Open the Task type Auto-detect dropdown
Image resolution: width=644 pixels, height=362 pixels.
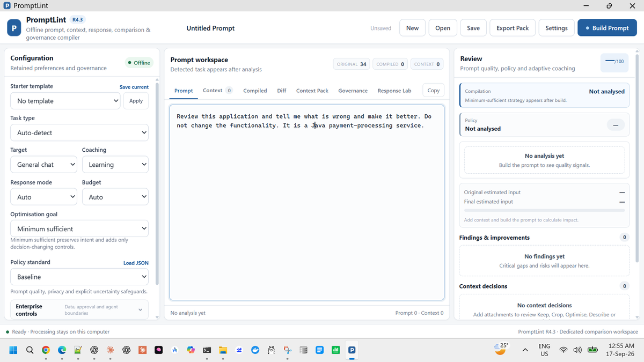pos(79,132)
